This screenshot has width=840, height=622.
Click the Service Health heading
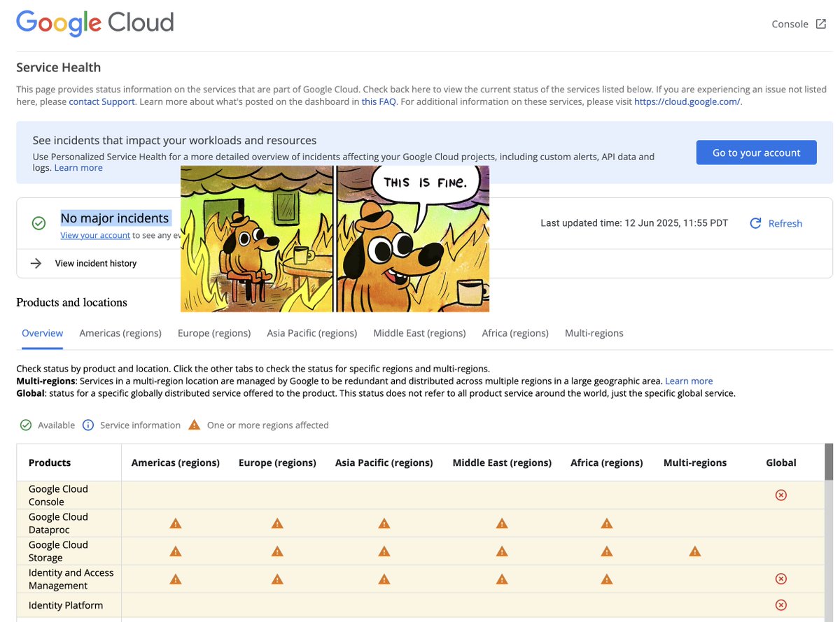(x=59, y=67)
